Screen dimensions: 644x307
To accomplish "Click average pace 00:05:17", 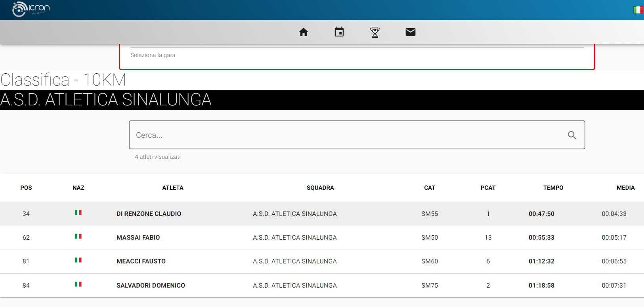I will click(x=614, y=238).
